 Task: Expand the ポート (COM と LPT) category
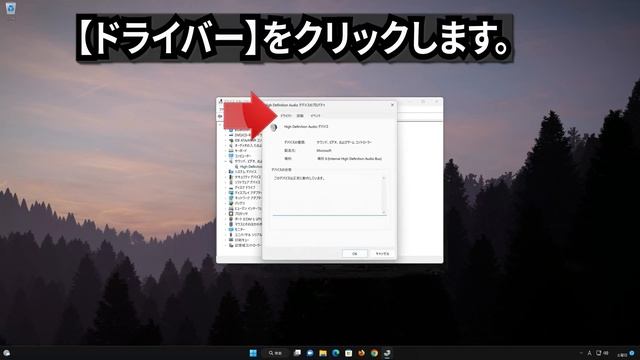tap(225, 219)
